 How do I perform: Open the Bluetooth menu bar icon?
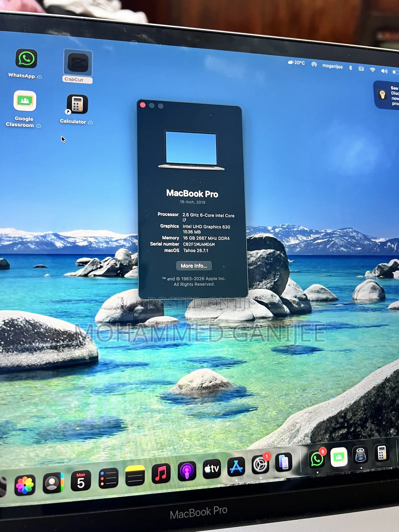(x=350, y=68)
